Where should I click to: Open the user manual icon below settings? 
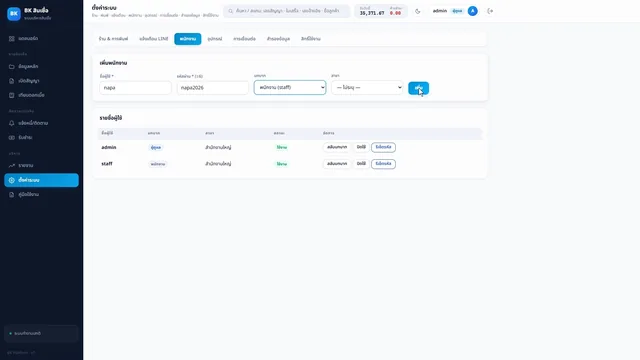coord(11,195)
